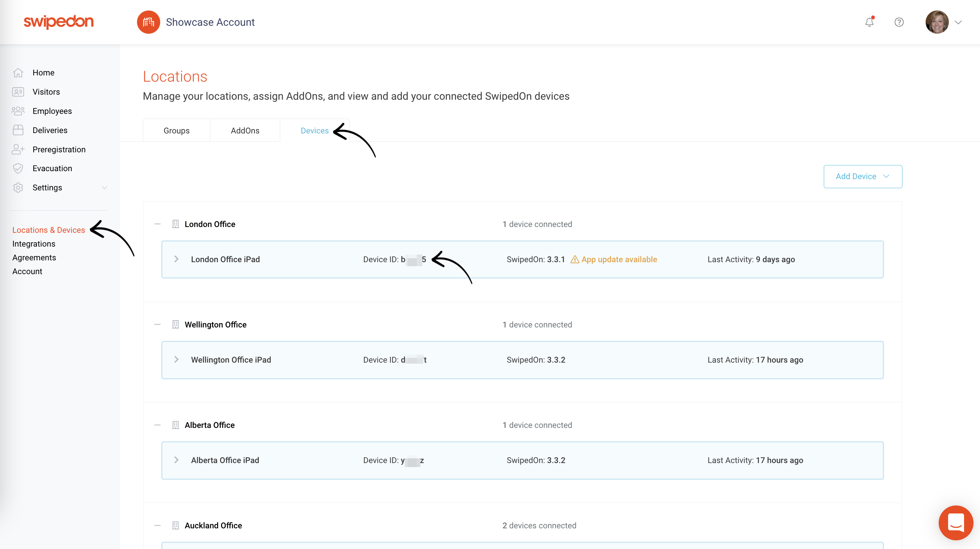
Task: Click the Alberta Office iPad device name
Action: [225, 460]
